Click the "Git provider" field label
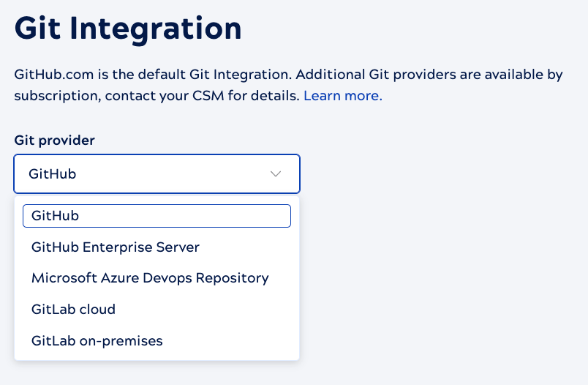The image size is (588, 385). [55, 140]
